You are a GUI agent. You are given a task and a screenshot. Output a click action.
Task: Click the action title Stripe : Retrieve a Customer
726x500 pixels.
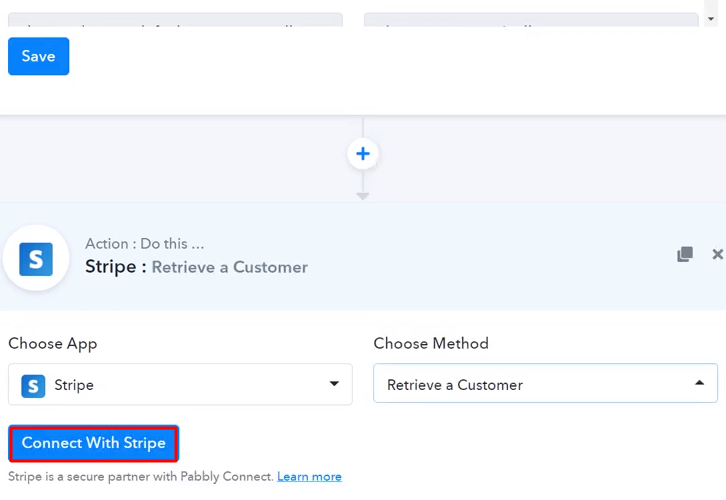tap(196, 267)
